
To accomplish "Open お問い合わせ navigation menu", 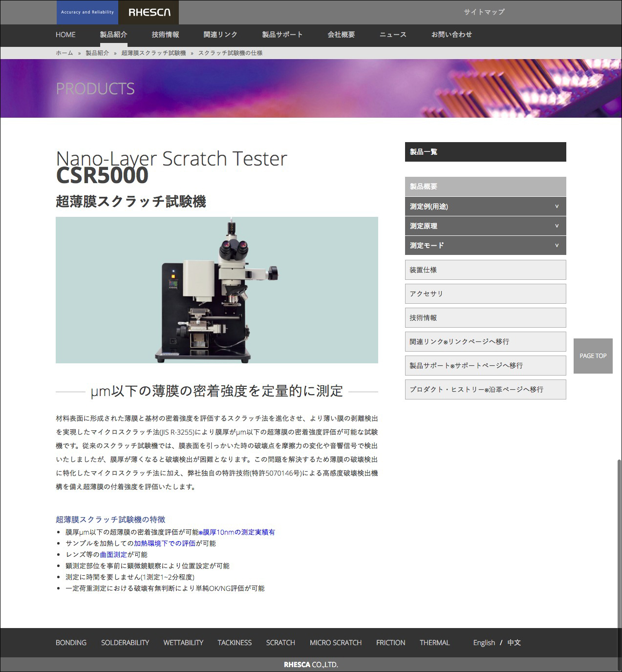I will click(451, 35).
